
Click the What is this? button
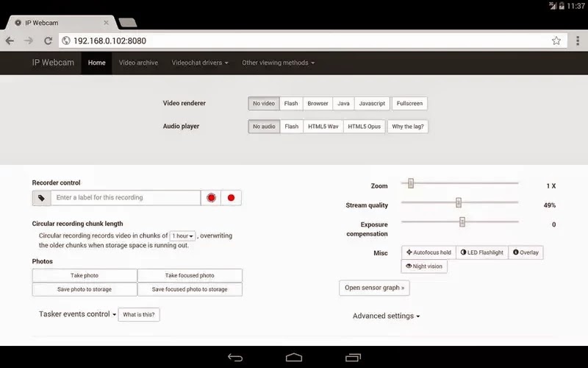[x=139, y=315]
